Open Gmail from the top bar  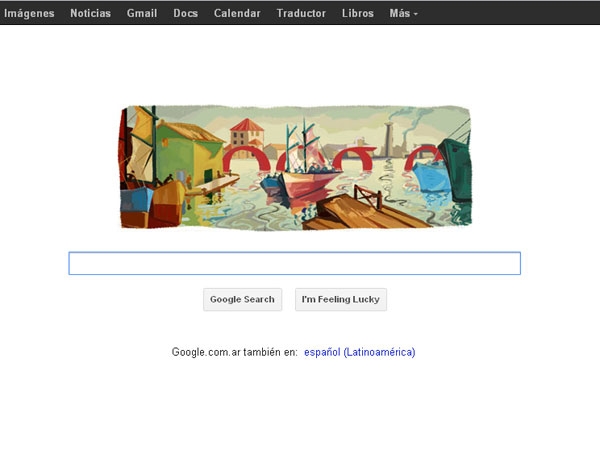(x=142, y=13)
